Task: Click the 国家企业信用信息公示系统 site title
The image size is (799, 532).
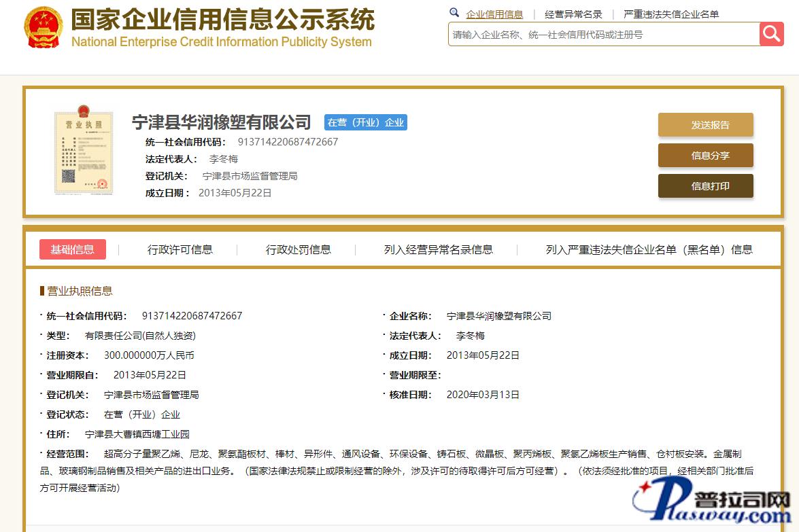Action: pyautogui.click(x=222, y=20)
